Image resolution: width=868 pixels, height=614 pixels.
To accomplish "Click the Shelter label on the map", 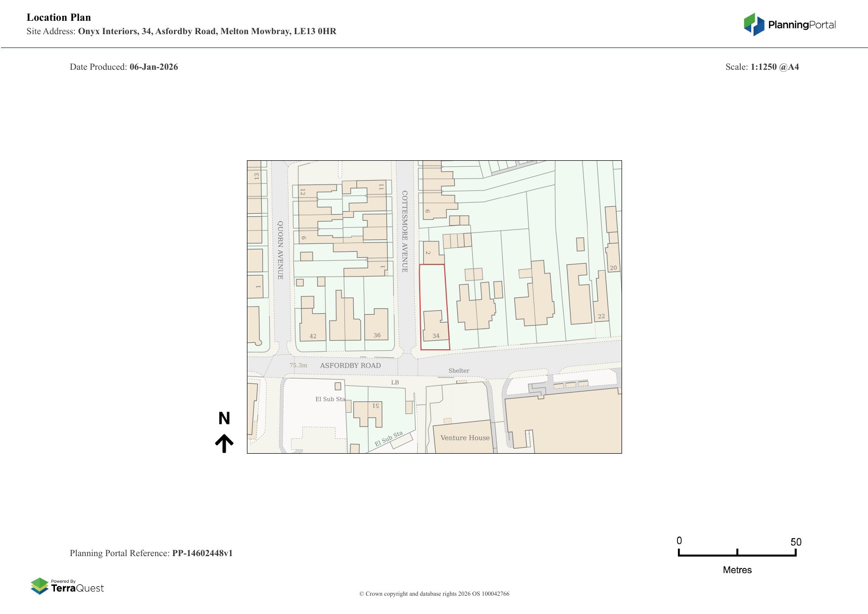I will pos(459,371).
